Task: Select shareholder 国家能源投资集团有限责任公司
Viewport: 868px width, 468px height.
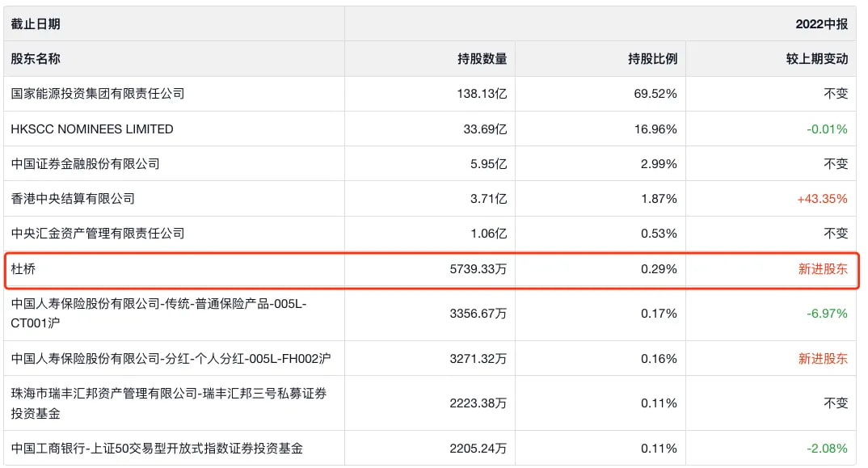Action: tap(98, 94)
